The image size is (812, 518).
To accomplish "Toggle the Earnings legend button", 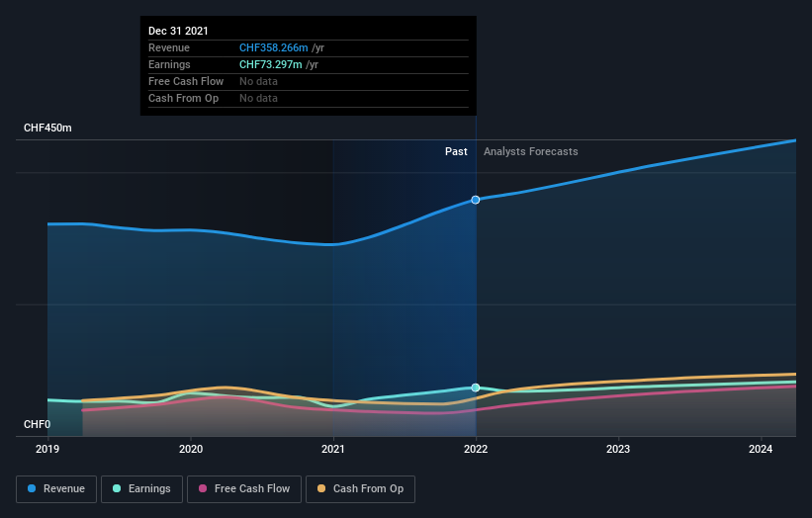I will point(141,489).
